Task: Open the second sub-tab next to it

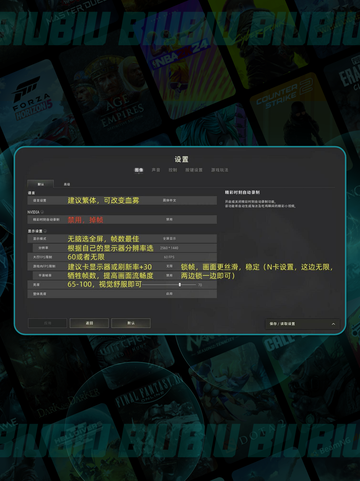Action: (x=67, y=184)
